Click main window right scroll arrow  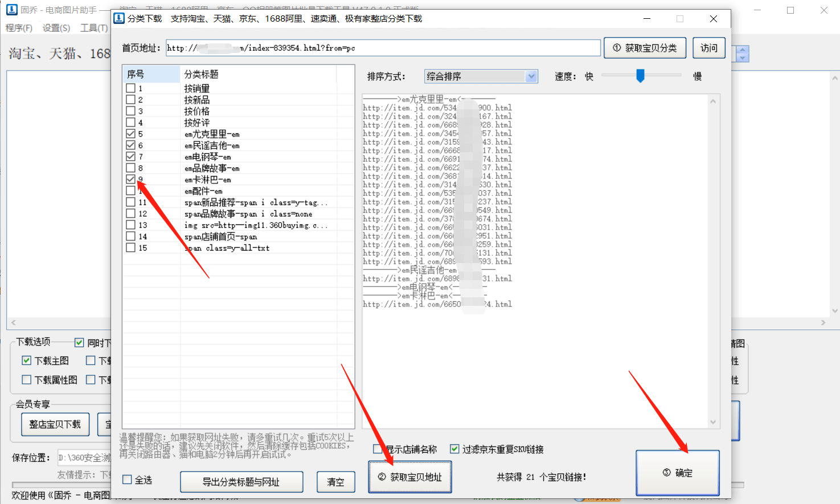tap(823, 322)
